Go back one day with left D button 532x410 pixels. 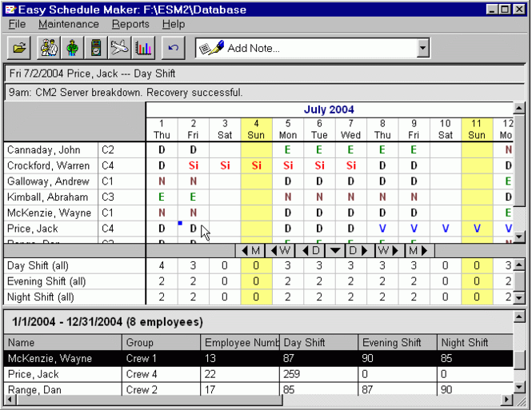pos(310,251)
